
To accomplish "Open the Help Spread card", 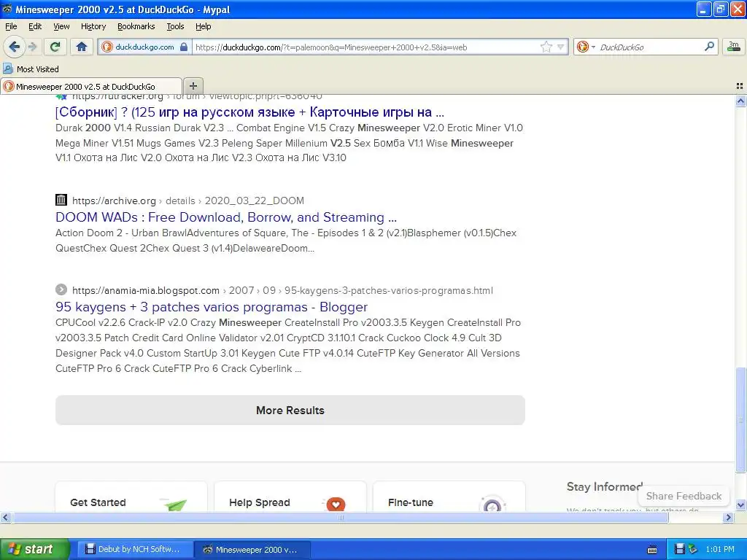I will [x=290, y=497].
